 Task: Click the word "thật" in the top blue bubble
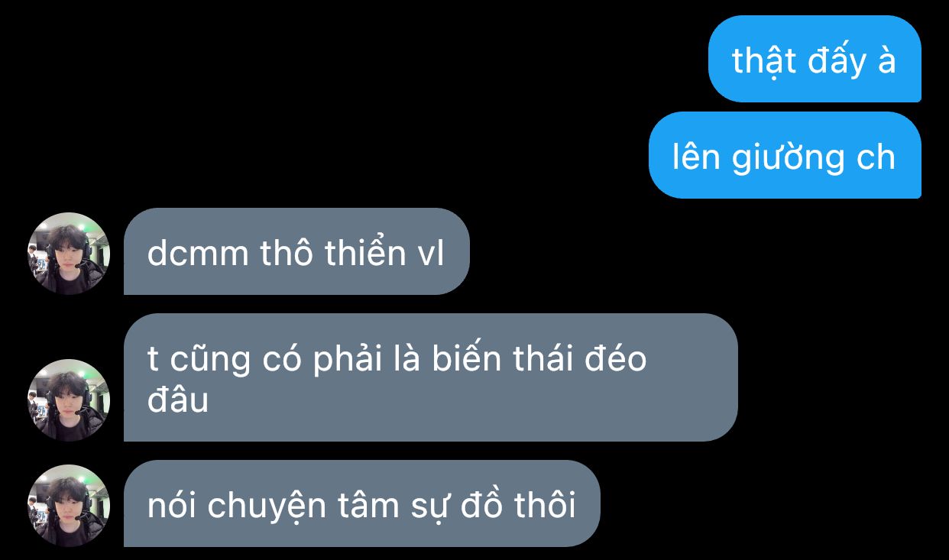click(x=764, y=60)
